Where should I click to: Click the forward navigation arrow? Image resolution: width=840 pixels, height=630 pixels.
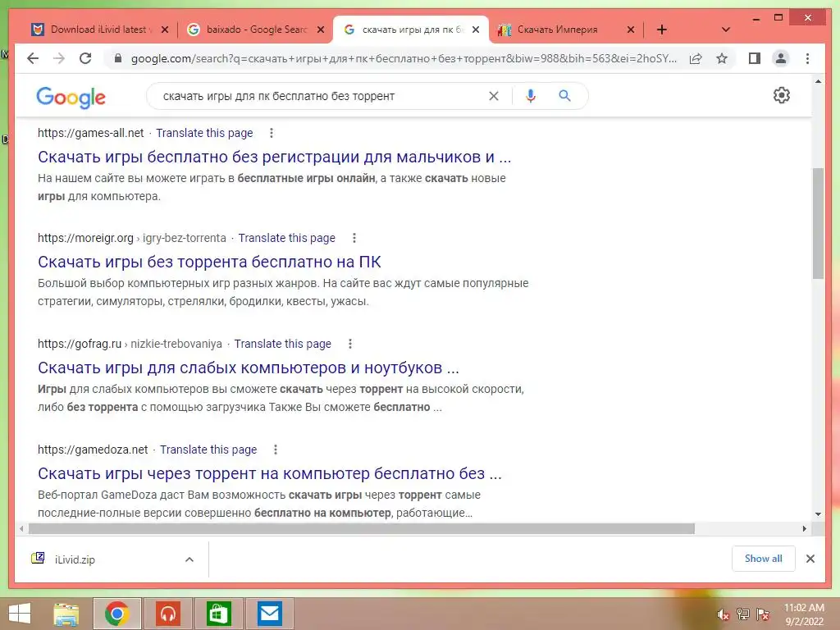59,58
